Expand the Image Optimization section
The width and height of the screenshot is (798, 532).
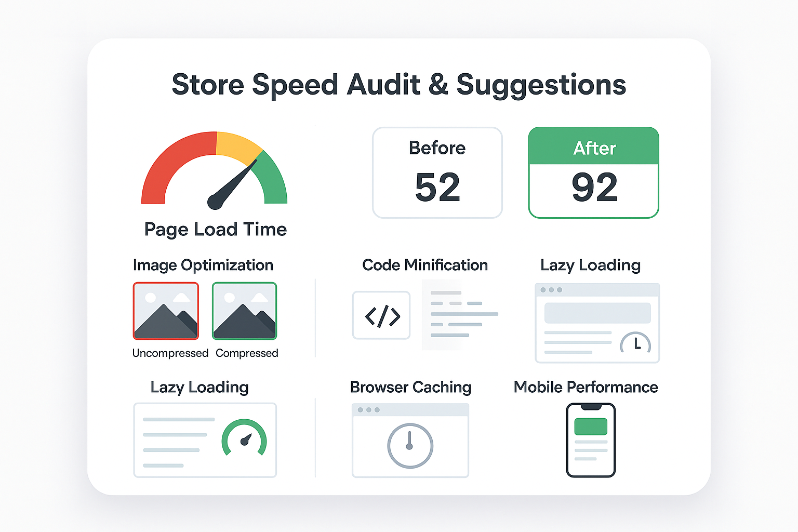pos(203,265)
